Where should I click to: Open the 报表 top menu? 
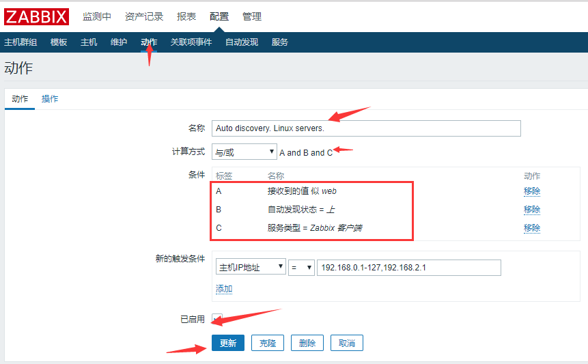click(x=186, y=16)
